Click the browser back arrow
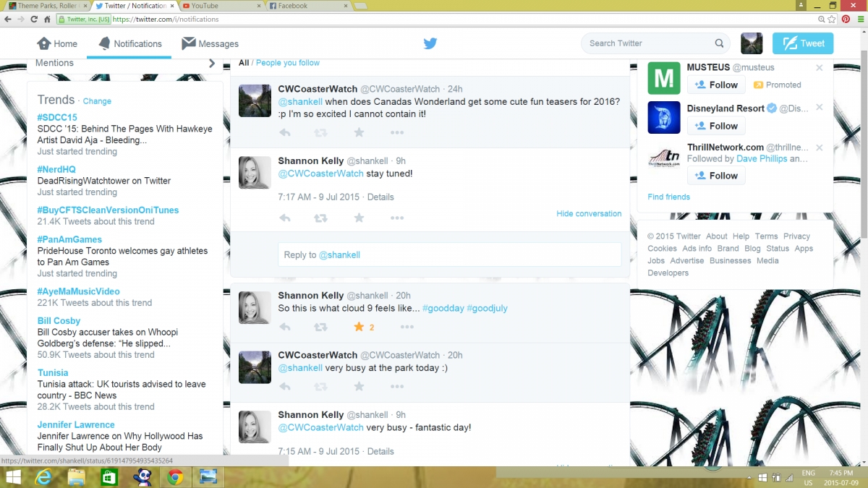This screenshot has width=868, height=488. click(x=9, y=19)
